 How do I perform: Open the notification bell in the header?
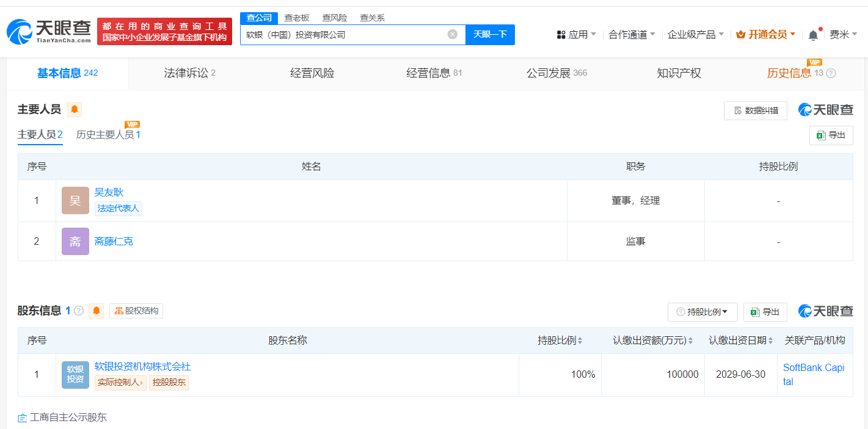coord(813,35)
